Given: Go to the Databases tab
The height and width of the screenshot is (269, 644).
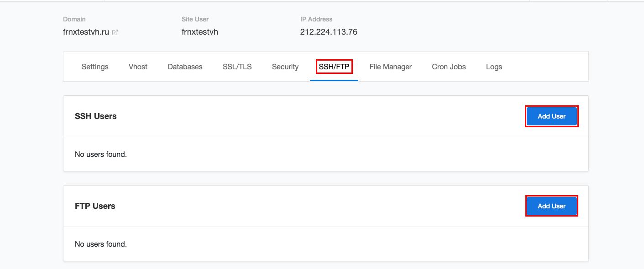Looking at the screenshot, I should 185,67.
